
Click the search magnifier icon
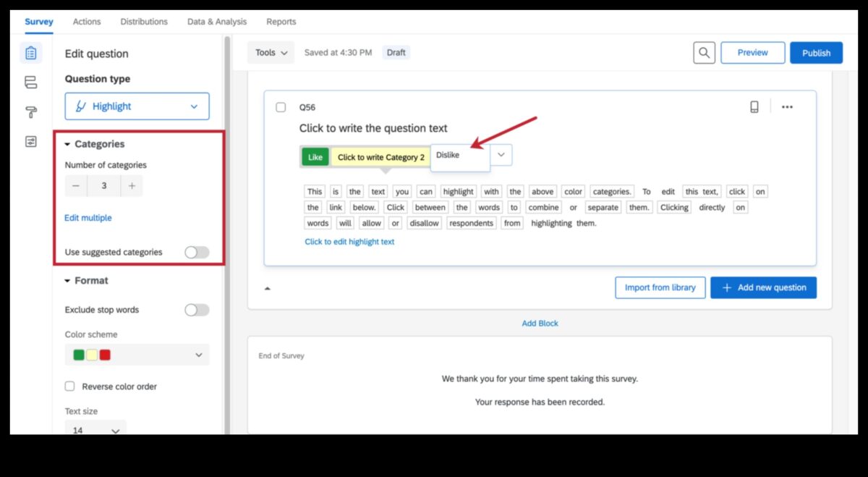[704, 53]
